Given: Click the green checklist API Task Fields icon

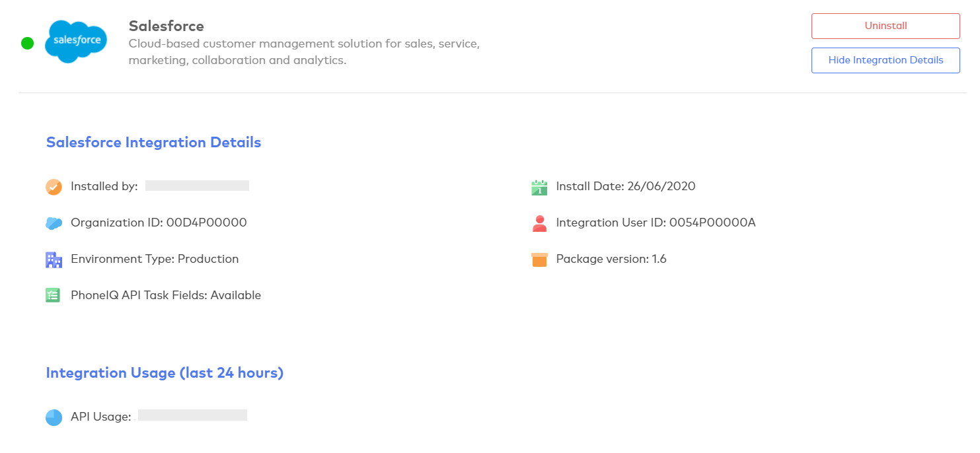Looking at the screenshot, I should (x=54, y=296).
